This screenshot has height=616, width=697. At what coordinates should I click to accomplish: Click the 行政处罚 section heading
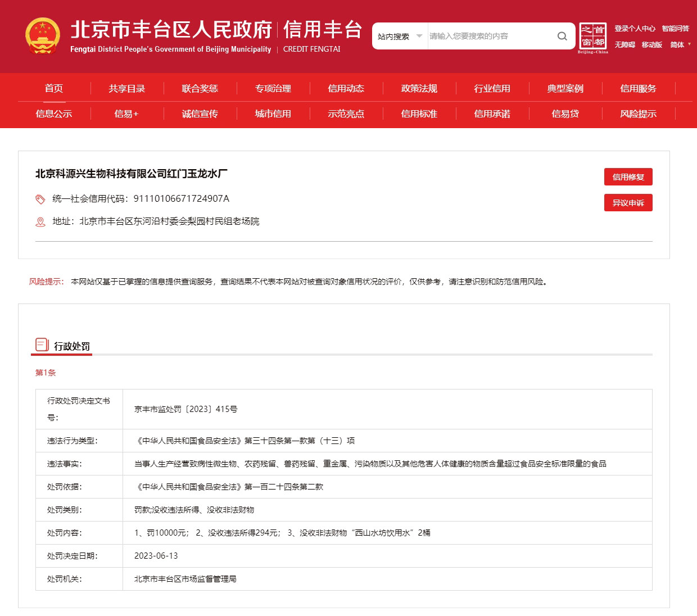pyautogui.click(x=72, y=346)
